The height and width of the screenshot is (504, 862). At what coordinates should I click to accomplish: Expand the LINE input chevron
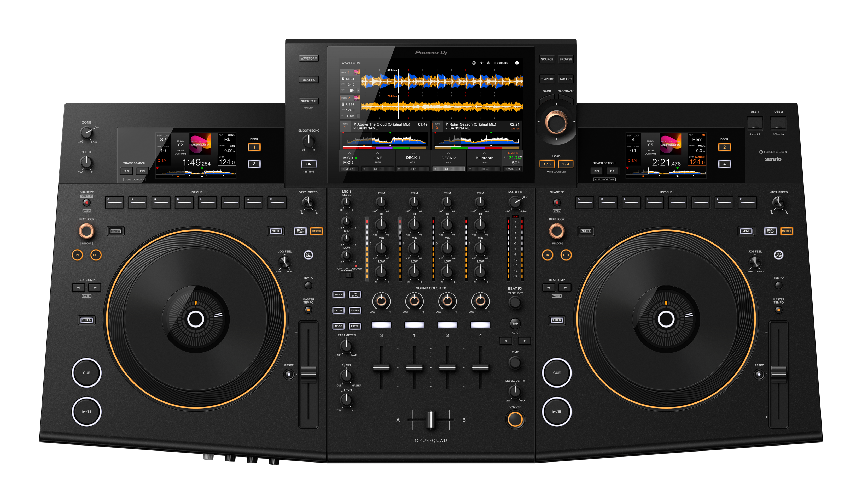[378, 153]
